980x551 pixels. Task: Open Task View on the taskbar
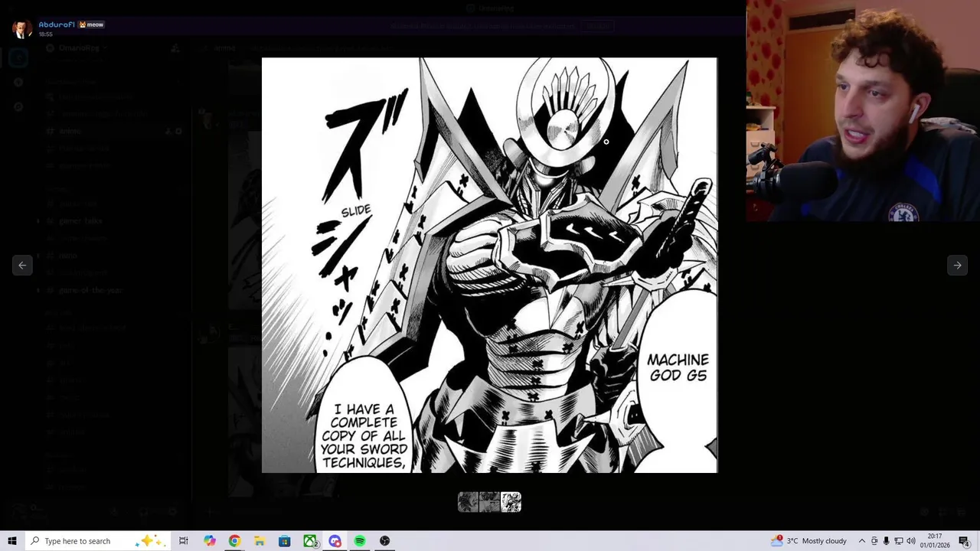tap(184, 541)
